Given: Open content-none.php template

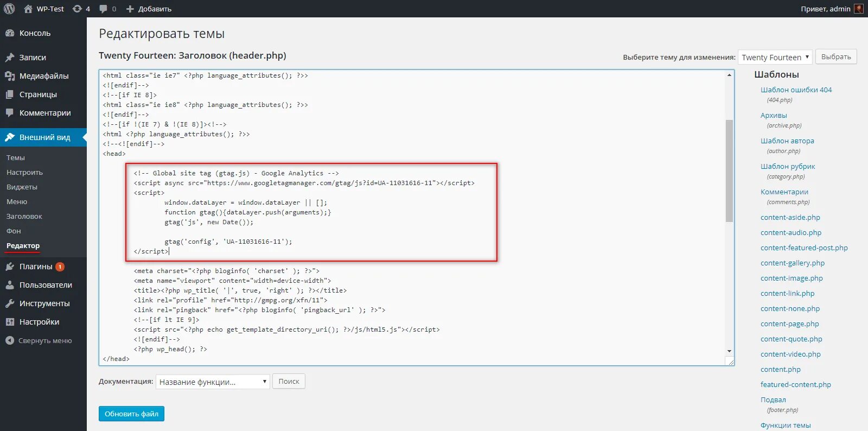Looking at the screenshot, I should pyautogui.click(x=790, y=308).
